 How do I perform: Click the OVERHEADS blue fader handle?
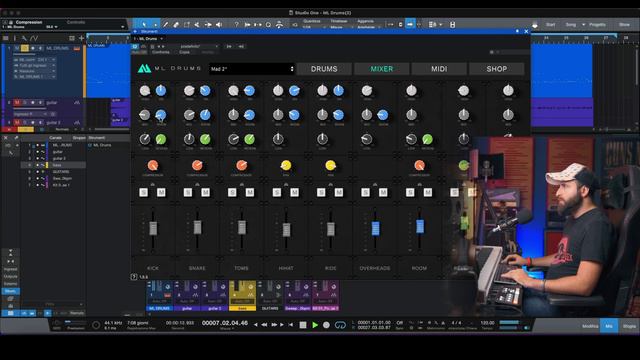376,228
